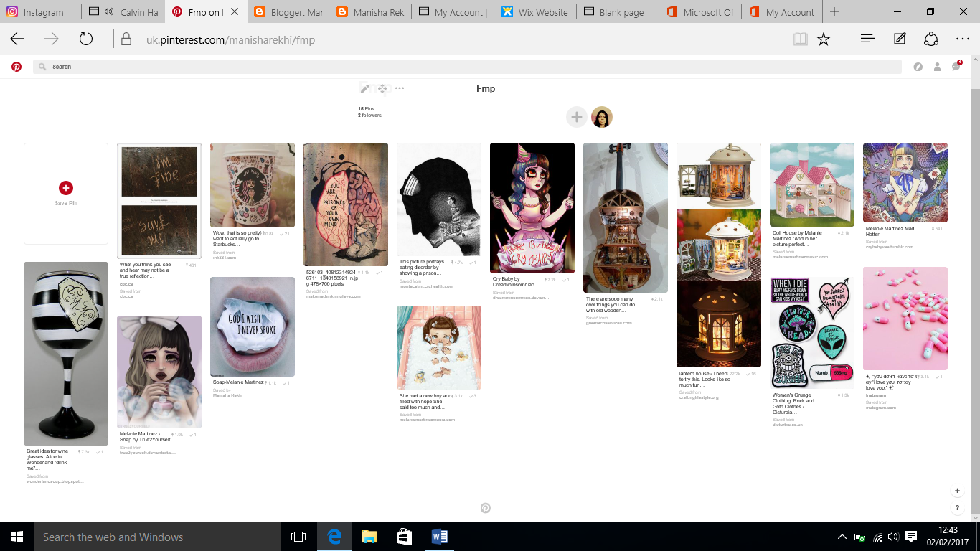Click the question mark help button
This screenshot has height=551, width=980.
pyautogui.click(x=957, y=508)
